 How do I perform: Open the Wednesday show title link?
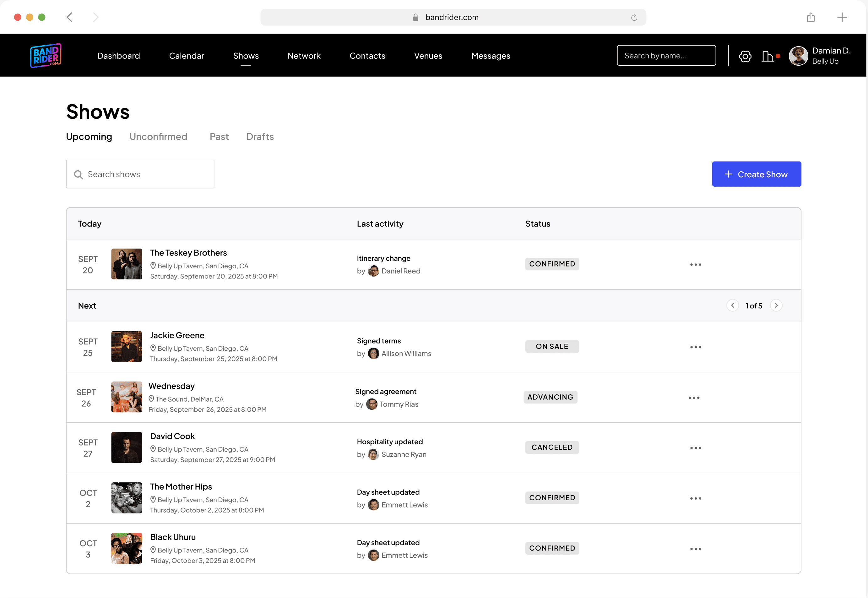point(171,386)
